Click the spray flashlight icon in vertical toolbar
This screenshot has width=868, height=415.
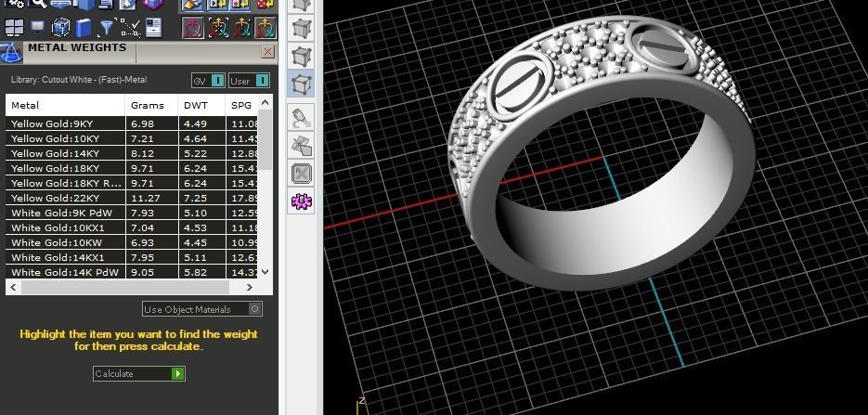point(303,117)
